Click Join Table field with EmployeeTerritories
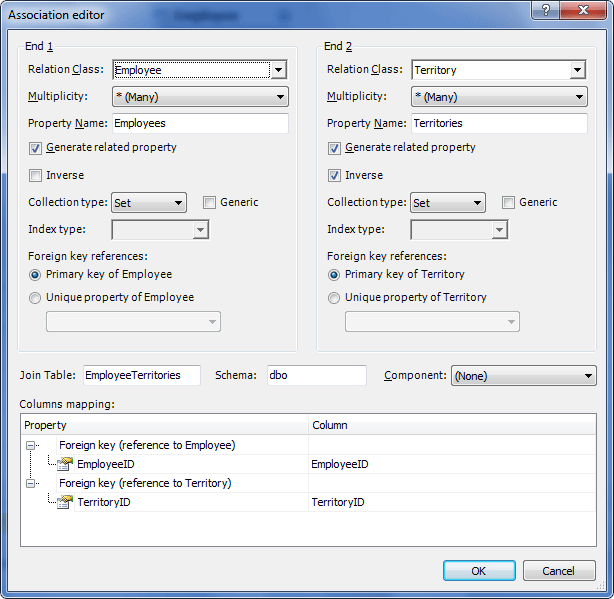Screen dimensions: 614x599 pyautogui.click(x=142, y=375)
